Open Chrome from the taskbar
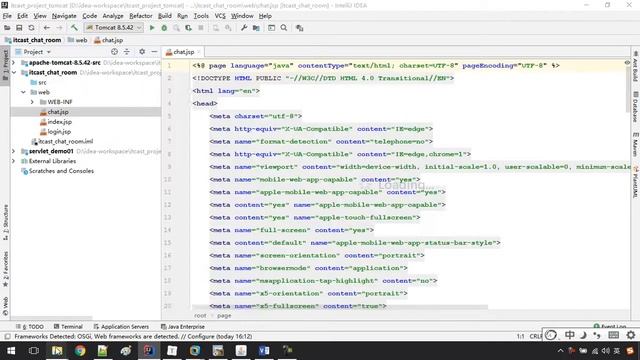Screen dimensions: 640x360 pyautogui.click(x=80, y=351)
